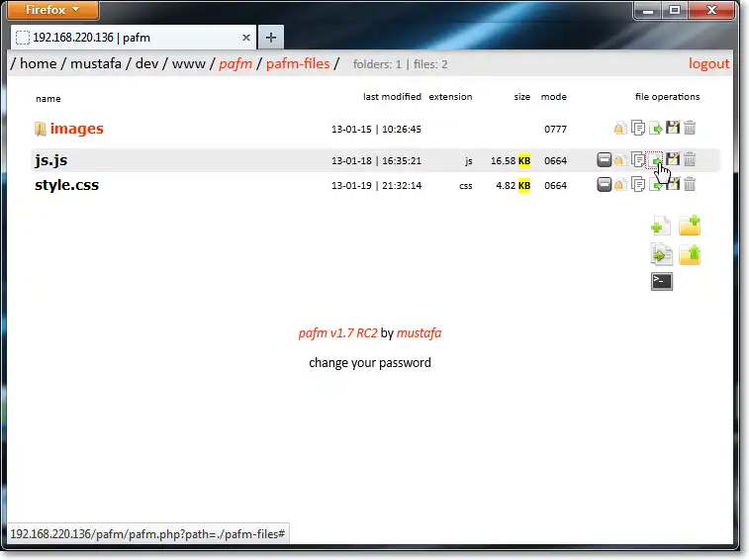Click the folders: 1 | files: 2 counter
This screenshot has width=749, height=560.
click(401, 64)
